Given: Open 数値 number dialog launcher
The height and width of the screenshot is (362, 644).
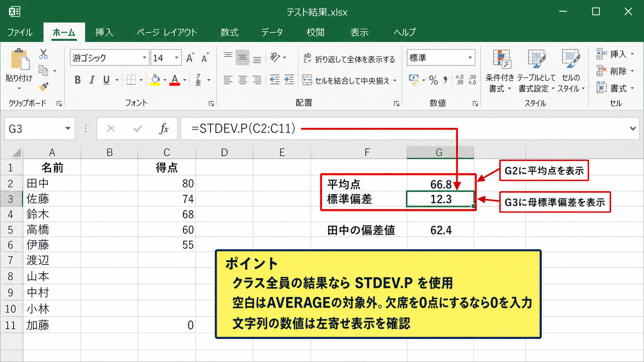Looking at the screenshot, I should point(475,103).
